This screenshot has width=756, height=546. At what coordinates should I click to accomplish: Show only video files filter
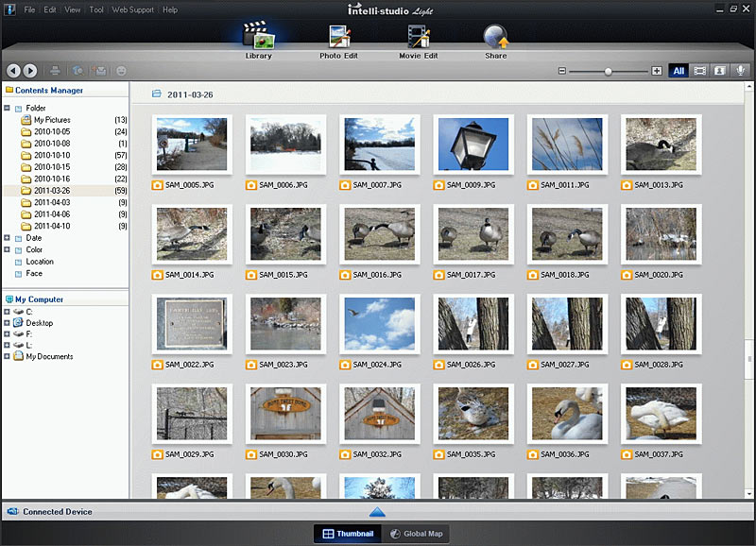coord(700,71)
